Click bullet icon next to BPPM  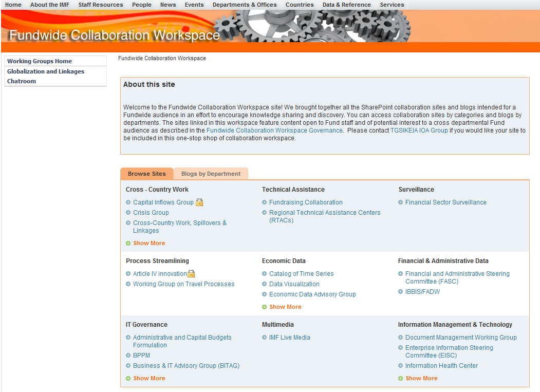(128, 355)
